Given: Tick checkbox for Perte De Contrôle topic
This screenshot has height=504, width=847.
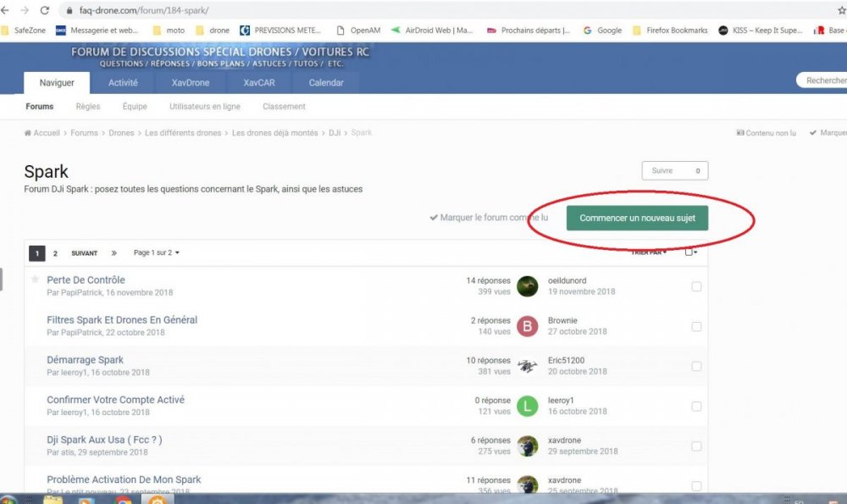Looking at the screenshot, I should click(x=696, y=286).
